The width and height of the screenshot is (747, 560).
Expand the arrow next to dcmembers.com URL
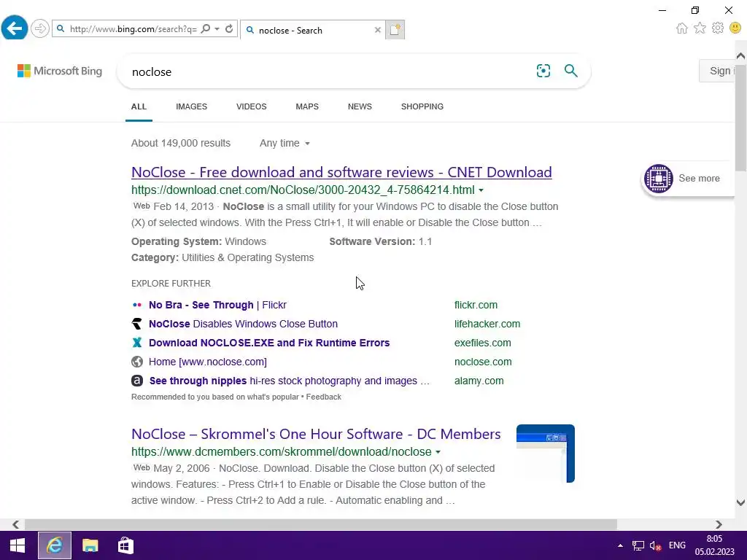(438, 452)
